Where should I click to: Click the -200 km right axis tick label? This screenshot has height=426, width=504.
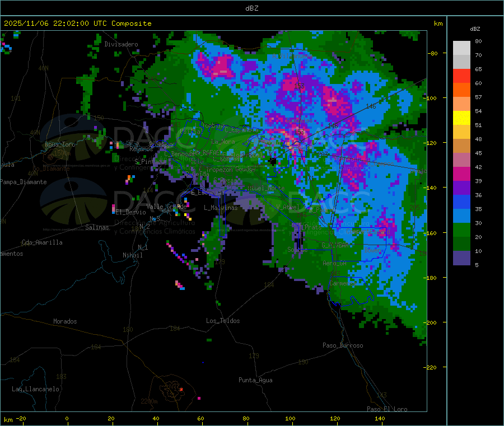click(x=431, y=322)
